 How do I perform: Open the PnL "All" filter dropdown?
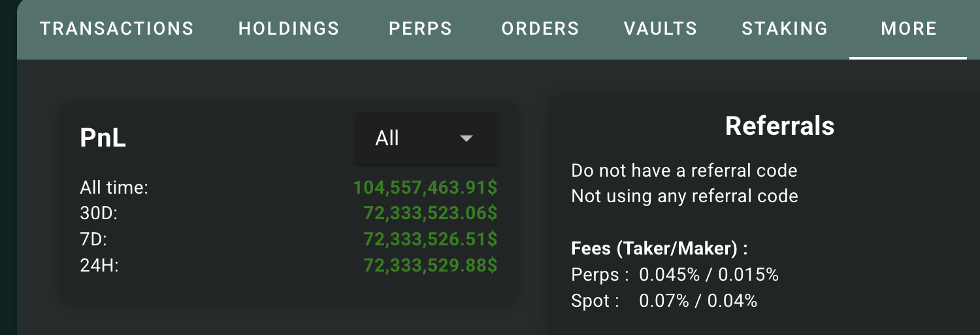(425, 139)
